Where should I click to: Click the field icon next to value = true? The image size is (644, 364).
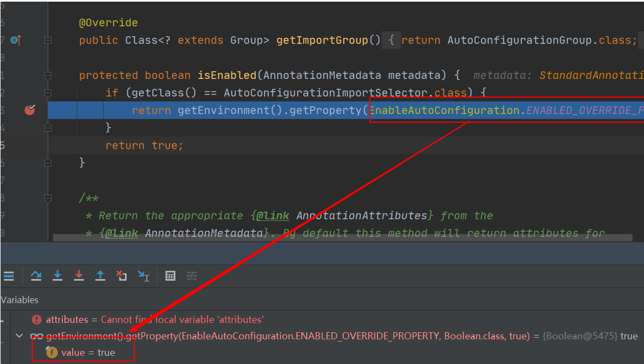coord(52,352)
